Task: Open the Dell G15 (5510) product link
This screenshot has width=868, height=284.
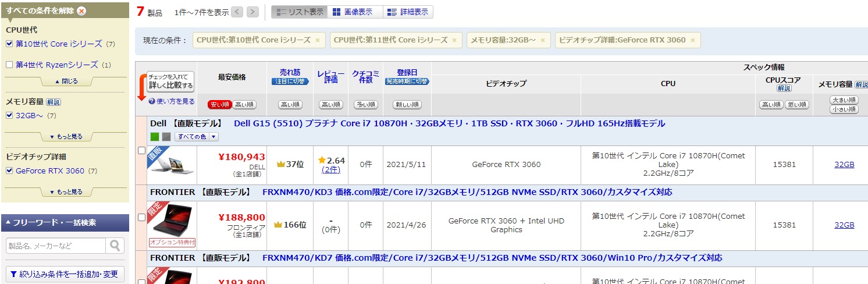Action: [x=449, y=123]
